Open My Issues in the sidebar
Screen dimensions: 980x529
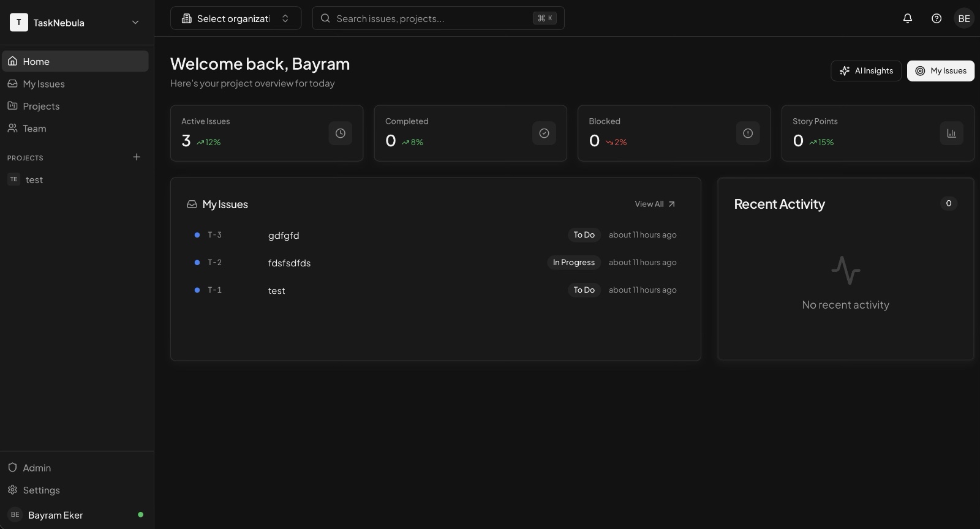click(75, 84)
